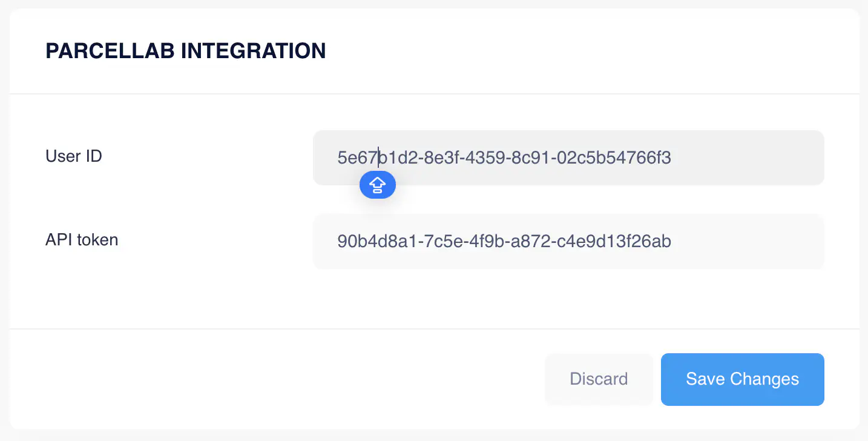Image resolution: width=868 pixels, height=441 pixels.
Task: Select the API token input field
Action: (568, 241)
